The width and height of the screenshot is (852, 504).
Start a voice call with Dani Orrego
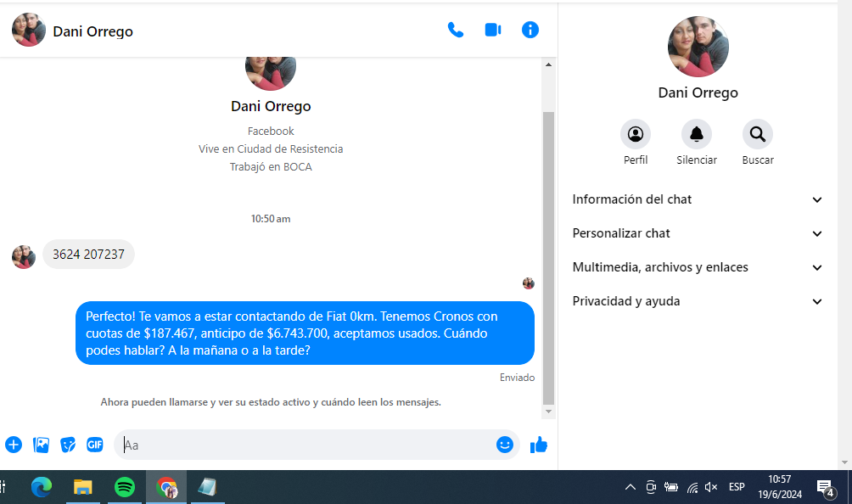point(456,31)
